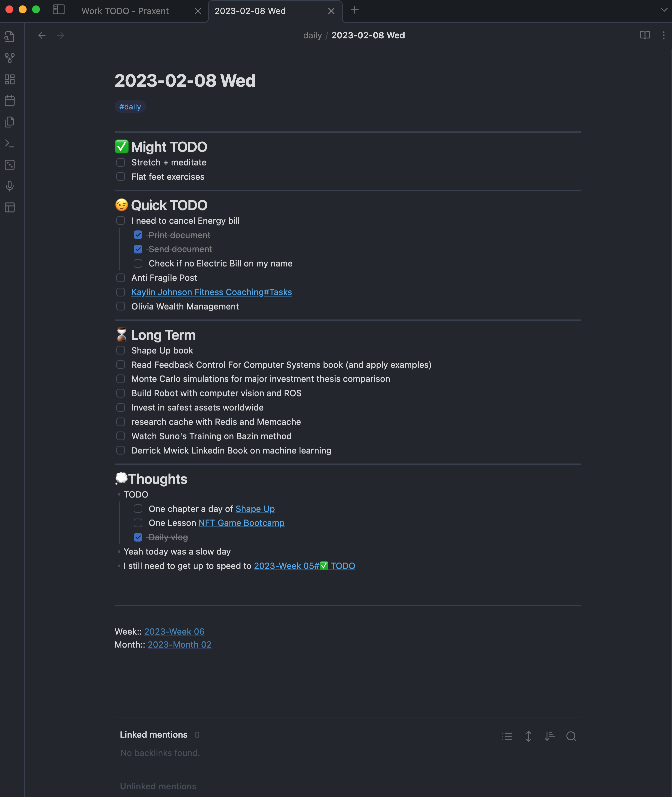The width and height of the screenshot is (672, 797).
Task: Open the quick switcher file icon
Action: pos(10,37)
